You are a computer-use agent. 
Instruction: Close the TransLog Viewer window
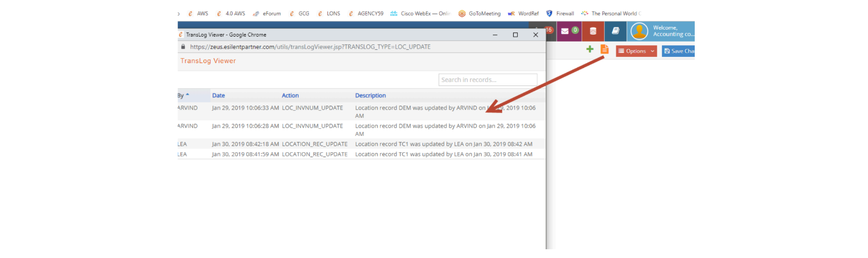536,35
